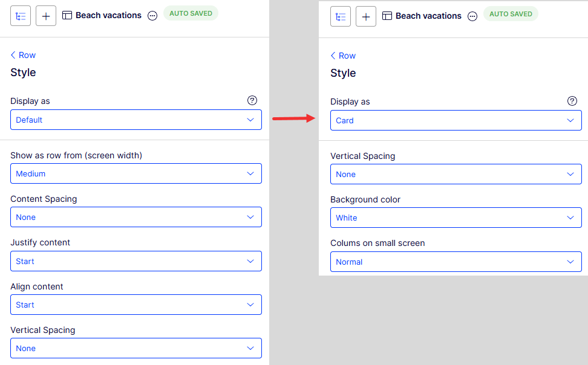The image size is (588, 365).
Task: Click the plus add button in right panel
Action: (365, 16)
